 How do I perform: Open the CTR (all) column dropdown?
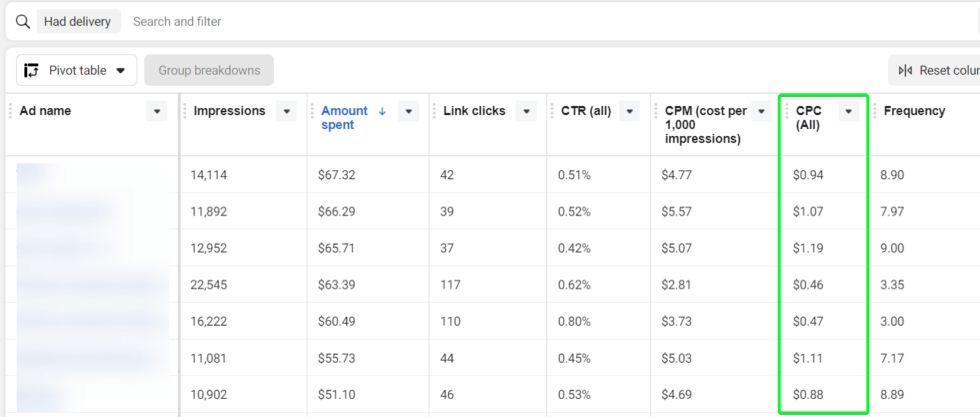click(x=629, y=111)
